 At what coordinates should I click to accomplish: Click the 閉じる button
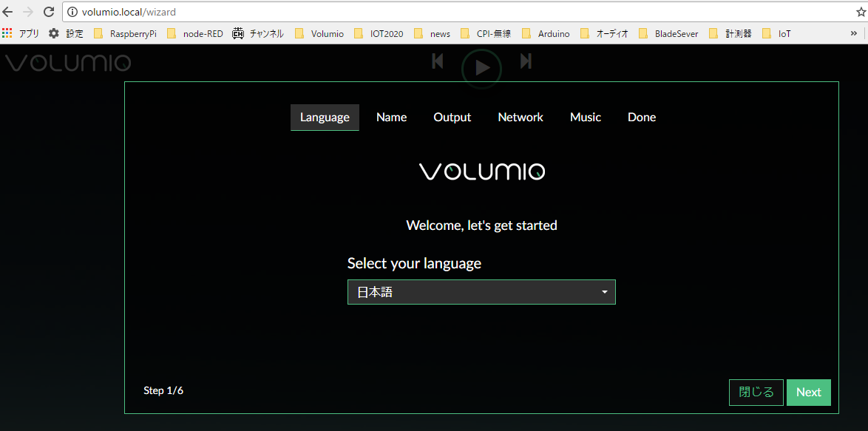coord(756,393)
